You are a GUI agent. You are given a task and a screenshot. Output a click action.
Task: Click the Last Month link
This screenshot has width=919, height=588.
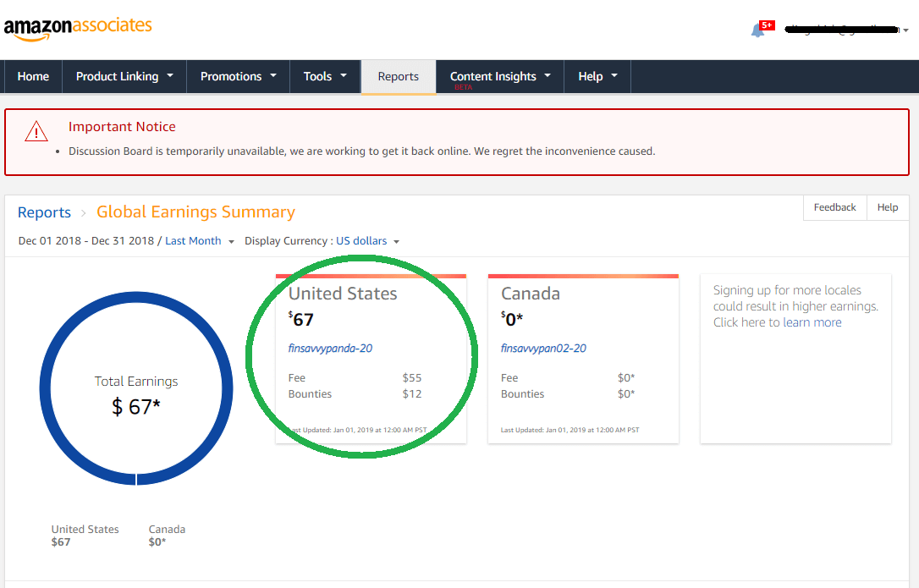pos(193,241)
